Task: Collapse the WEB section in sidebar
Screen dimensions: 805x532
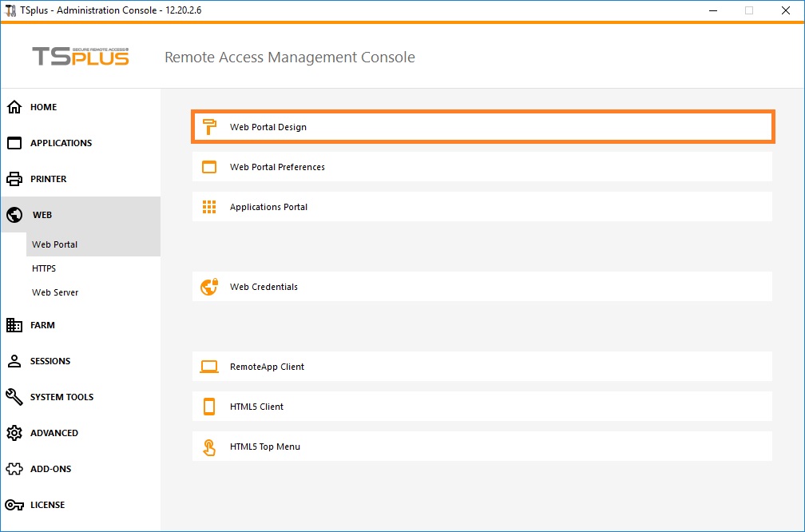Action: point(42,215)
